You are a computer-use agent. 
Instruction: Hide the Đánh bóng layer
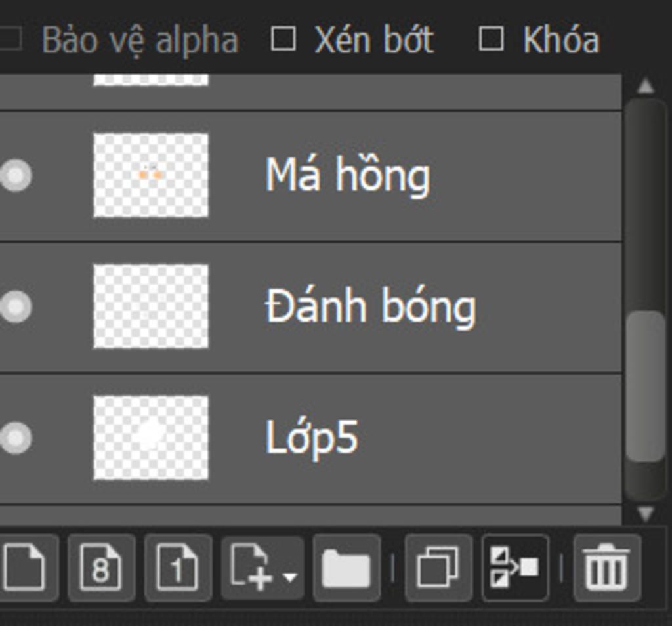16,306
